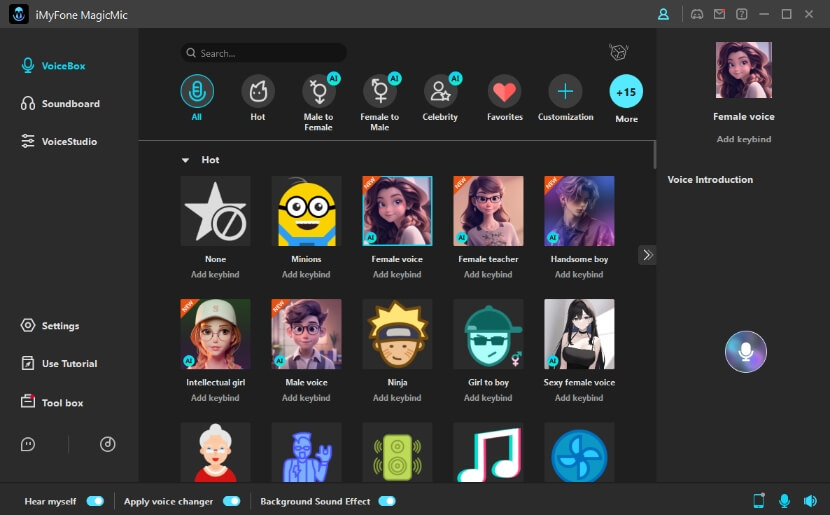Add keybind in the right preview panel
Viewport: 830px width, 515px height.
[x=744, y=139]
